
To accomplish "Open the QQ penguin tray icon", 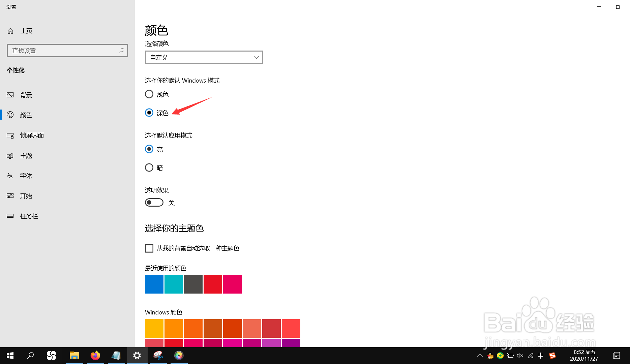I will [490, 356].
